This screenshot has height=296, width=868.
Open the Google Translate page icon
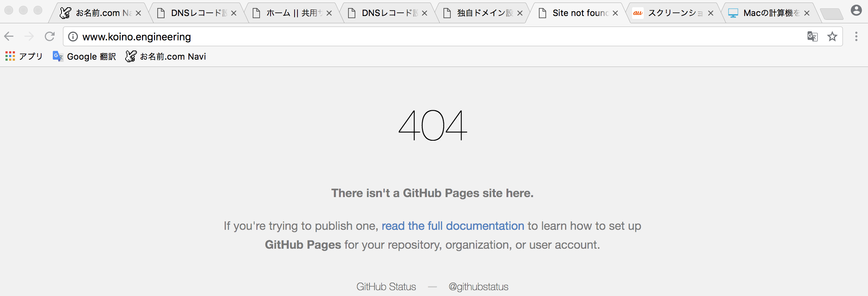coord(813,36)
